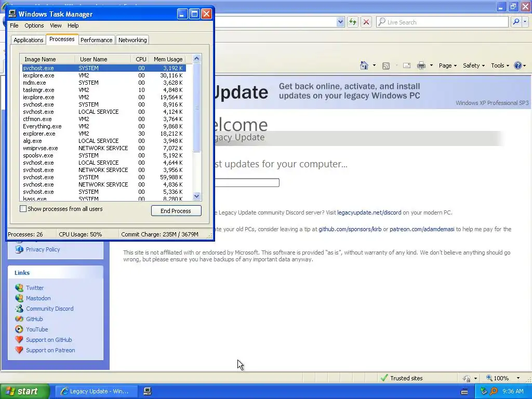Screen dimensions: 532x399
Task: Click the Refresh icon next to address bar
Action: [353, 22]
